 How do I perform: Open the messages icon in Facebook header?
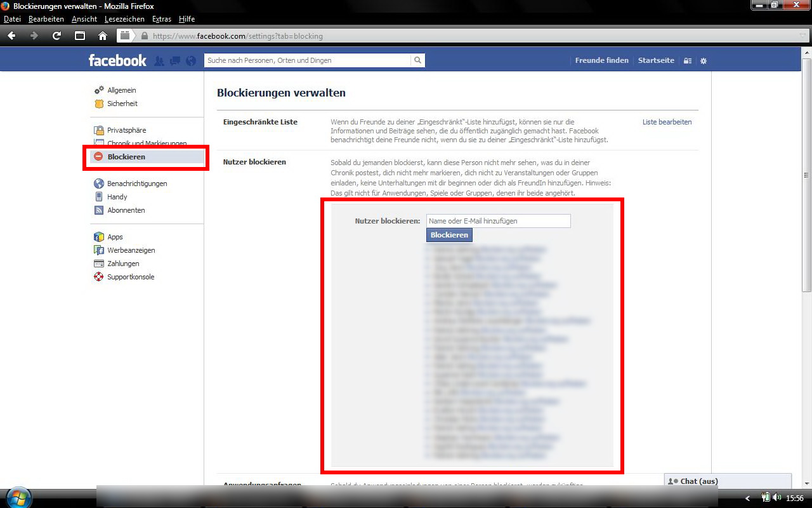pyautogui.click(x=175, y=61)
